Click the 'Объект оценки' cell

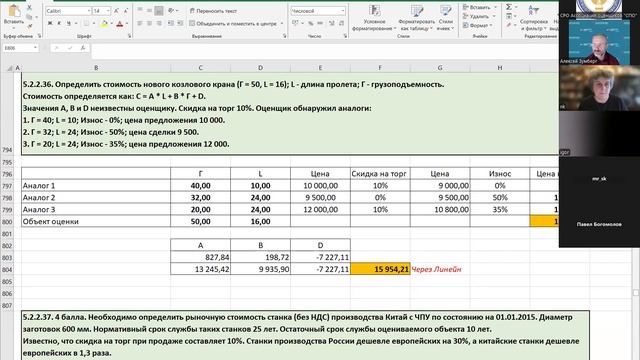[x=96, y=222]
